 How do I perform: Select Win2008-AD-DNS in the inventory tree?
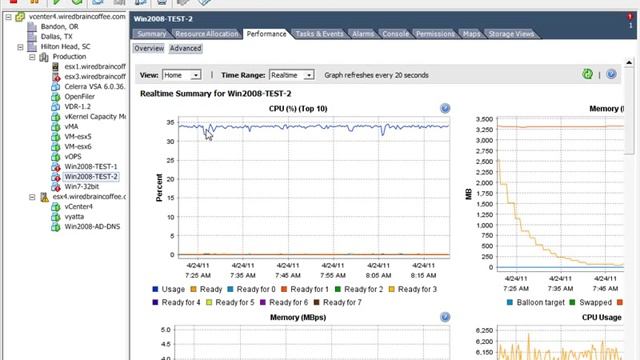point(92,227)
